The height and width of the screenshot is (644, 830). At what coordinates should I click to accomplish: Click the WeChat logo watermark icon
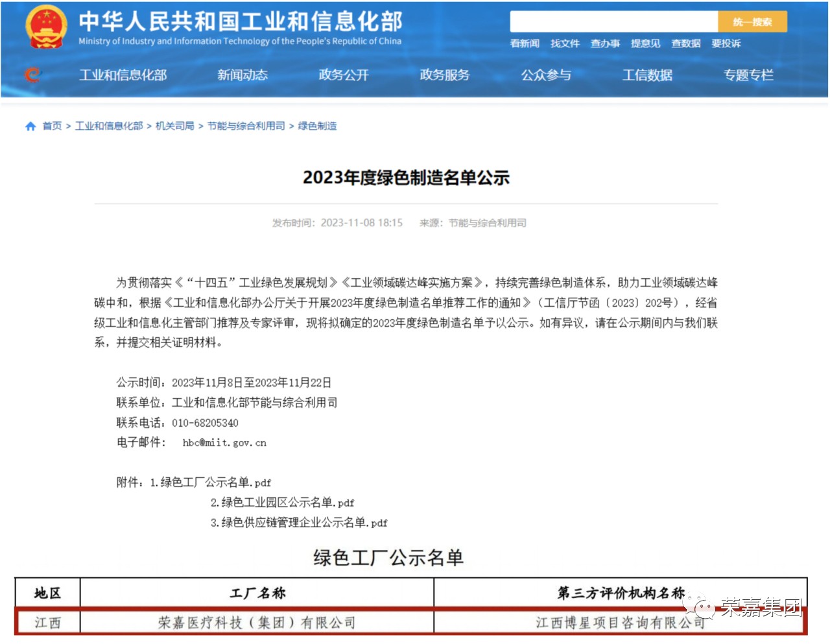click(x=703, y=608)
